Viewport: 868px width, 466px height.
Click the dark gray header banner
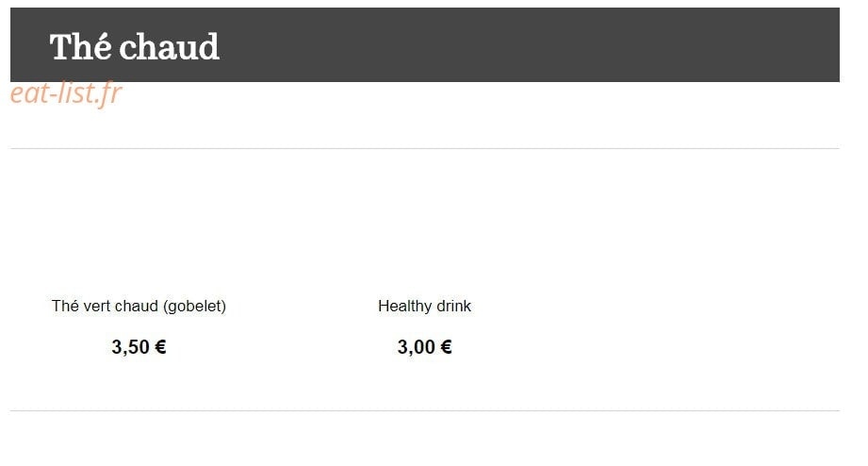(x=425, y=45)
